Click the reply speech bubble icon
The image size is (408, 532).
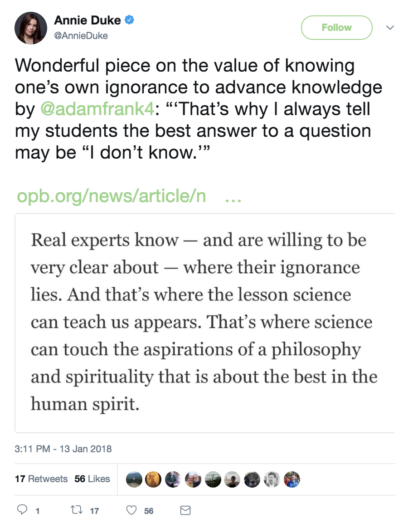coord(22,510)
